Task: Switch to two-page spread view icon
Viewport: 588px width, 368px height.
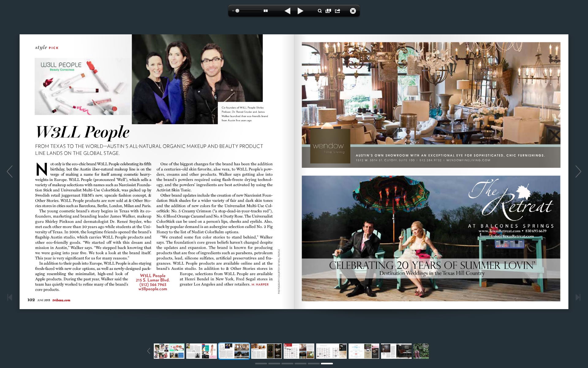Action: pos(266,11)
